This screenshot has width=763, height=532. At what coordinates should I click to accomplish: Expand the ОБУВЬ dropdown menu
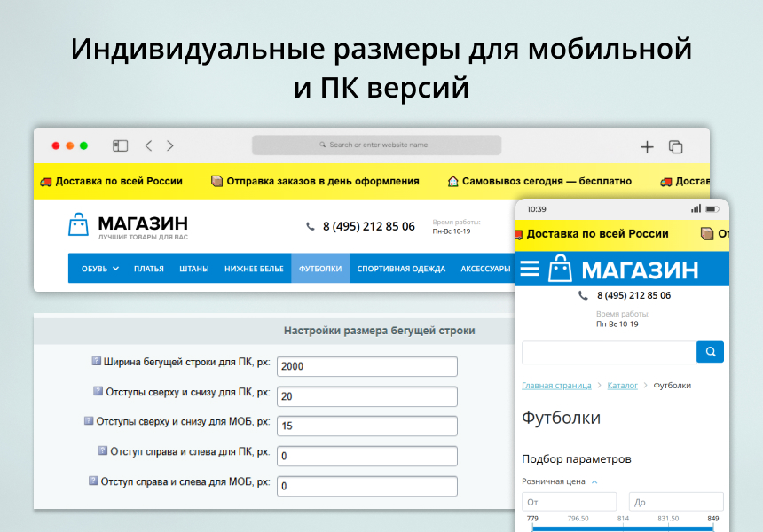click(99, 269)
